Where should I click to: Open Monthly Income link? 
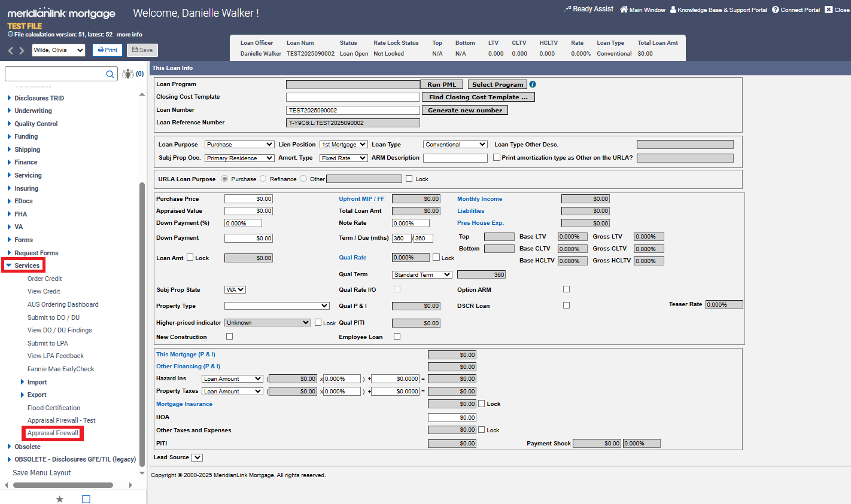pyautogui.click(x=480, y=199)
